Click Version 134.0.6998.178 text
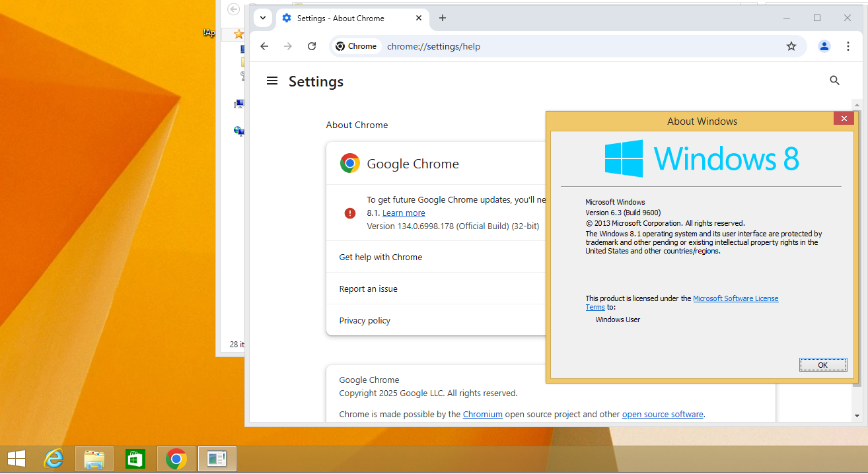 click(x=453, y=226)
